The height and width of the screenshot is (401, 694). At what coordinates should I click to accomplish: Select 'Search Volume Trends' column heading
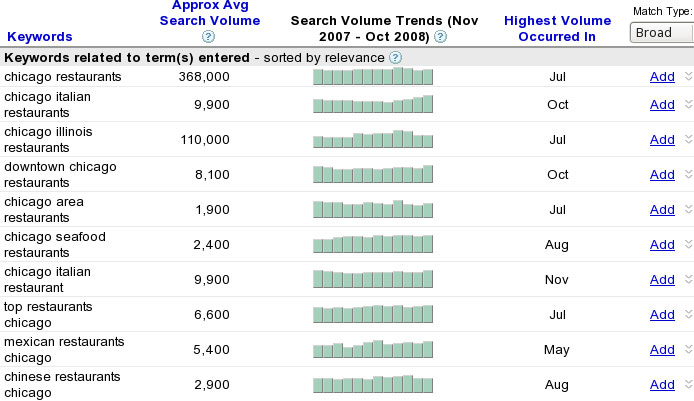click(384, 29)
